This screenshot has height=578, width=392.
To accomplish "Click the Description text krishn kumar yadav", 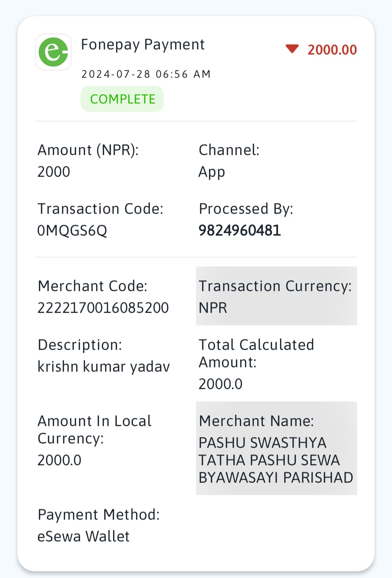I will click(x=104, y=367).
